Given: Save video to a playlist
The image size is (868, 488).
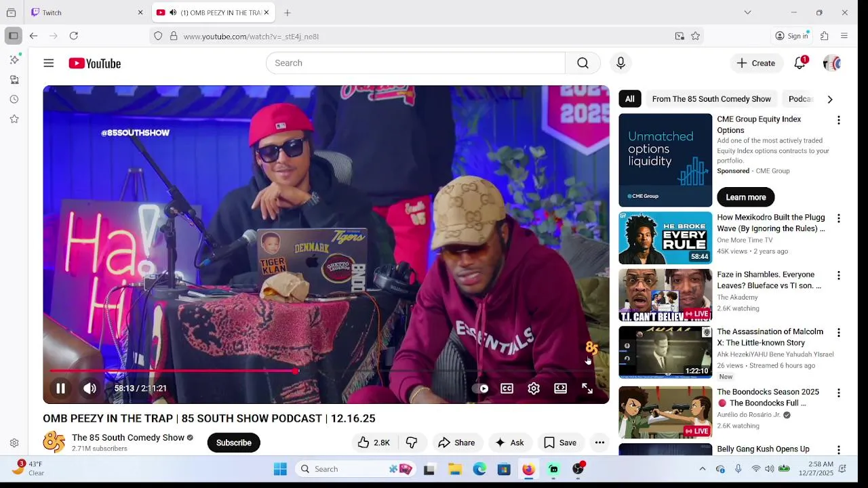Looking at the screenshot, I should tap(560, 443).
